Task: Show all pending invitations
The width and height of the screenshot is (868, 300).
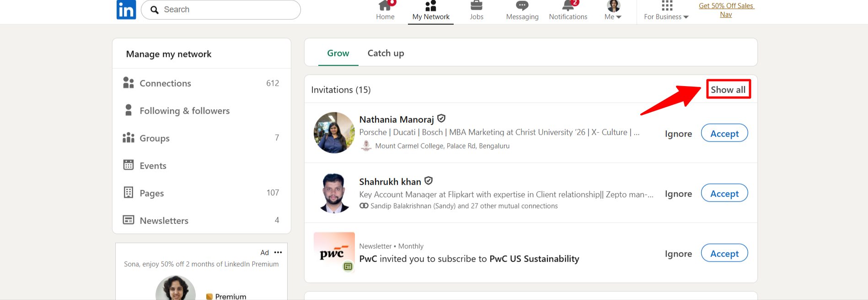Action: (728, 89)
